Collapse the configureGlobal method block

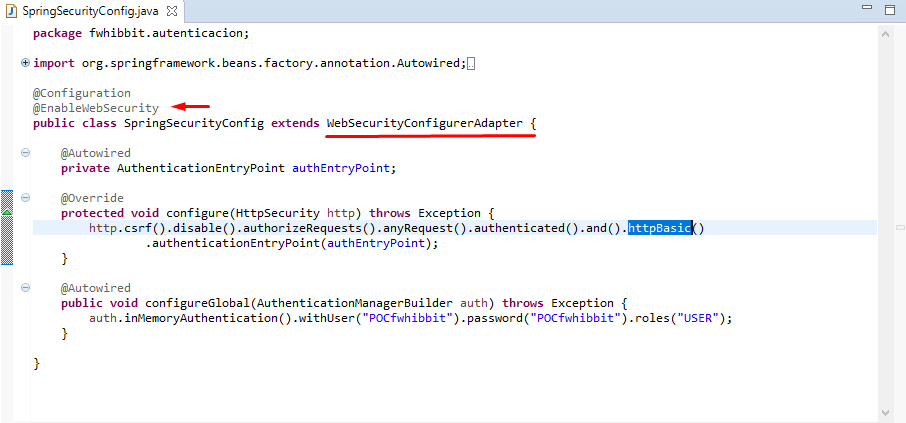click(25, 288)
